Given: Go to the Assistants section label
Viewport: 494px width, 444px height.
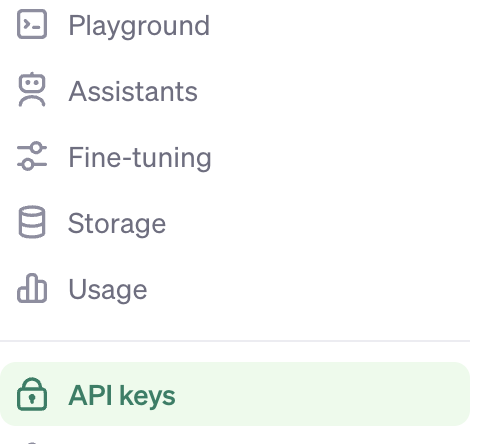Looking at the screenshot, I should [x=133, y=91].
